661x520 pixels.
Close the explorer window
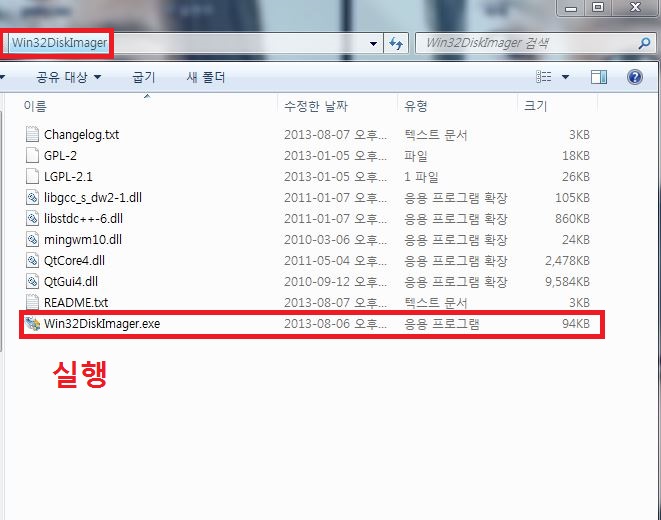click(x=635, y=7)
